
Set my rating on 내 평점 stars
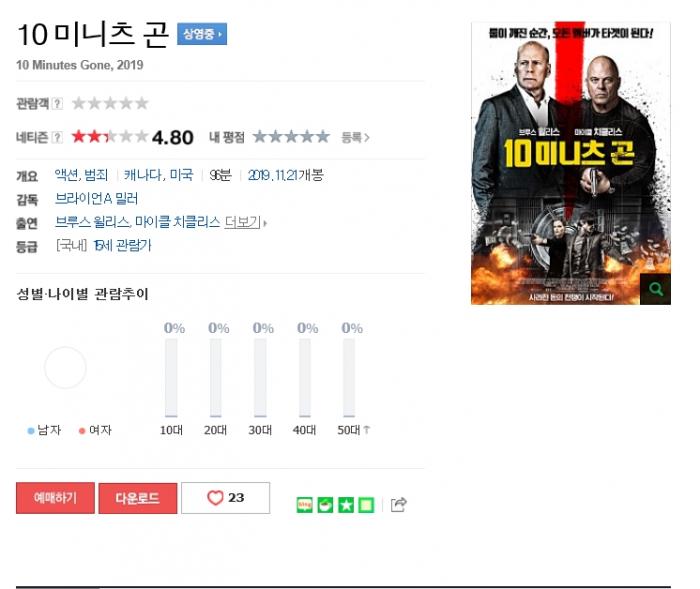(x=291, y=137)
